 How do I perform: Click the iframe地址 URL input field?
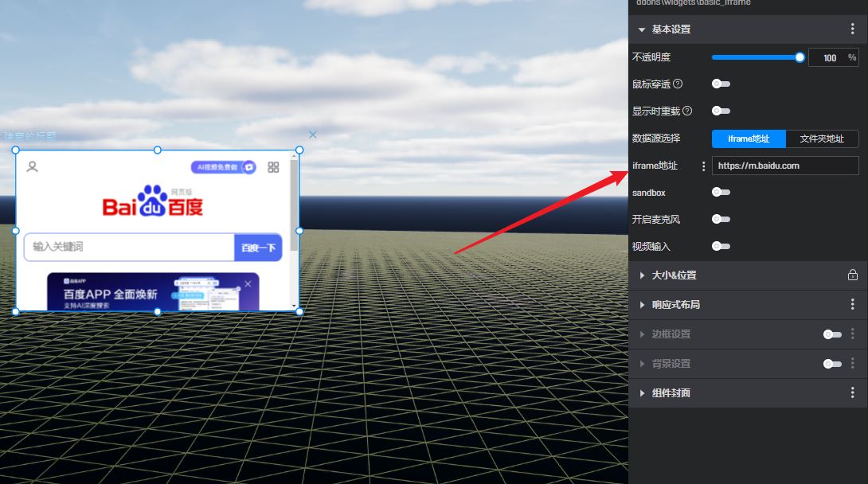[x=785, y=166]
